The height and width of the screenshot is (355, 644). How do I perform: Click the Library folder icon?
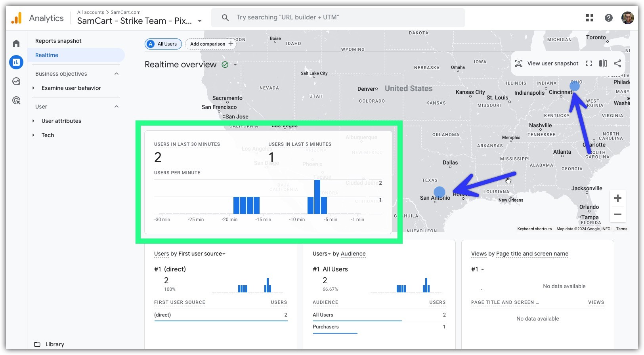pos(37,344)
